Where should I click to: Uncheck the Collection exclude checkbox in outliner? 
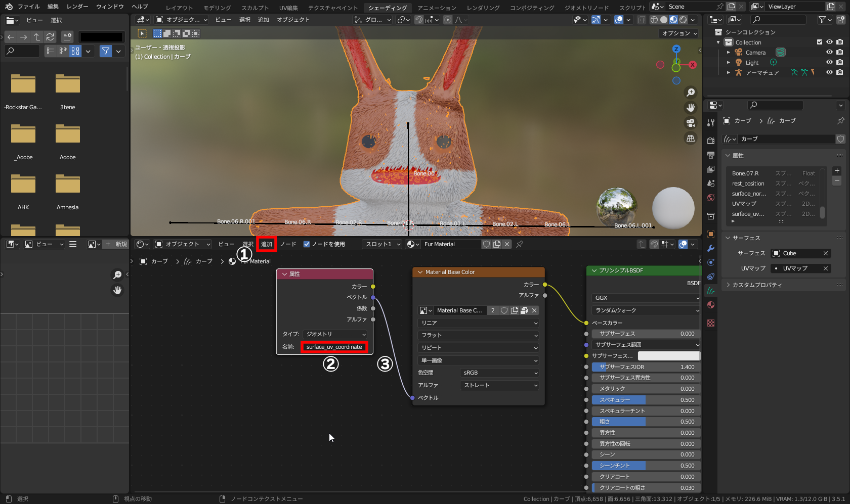pos(820,42)
